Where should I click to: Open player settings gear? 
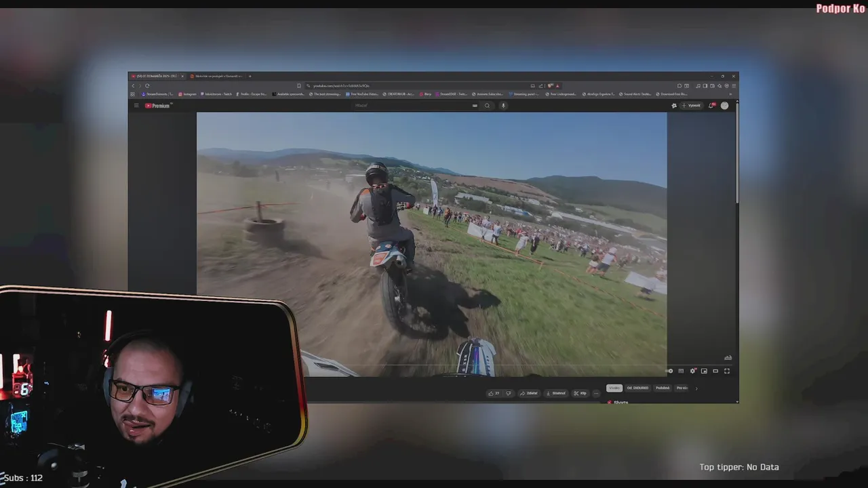coord(692,371)
